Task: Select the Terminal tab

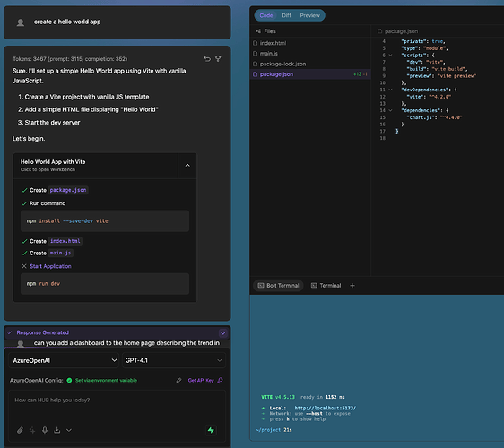Action: point(326,286)
